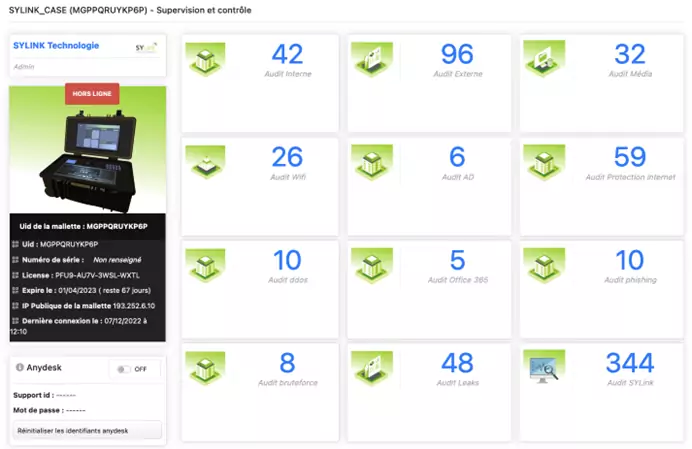The height and width of the screenshot is (449, 692).
Task: Select the Audit bruteforce icon
Action: (x=206, y=368)
